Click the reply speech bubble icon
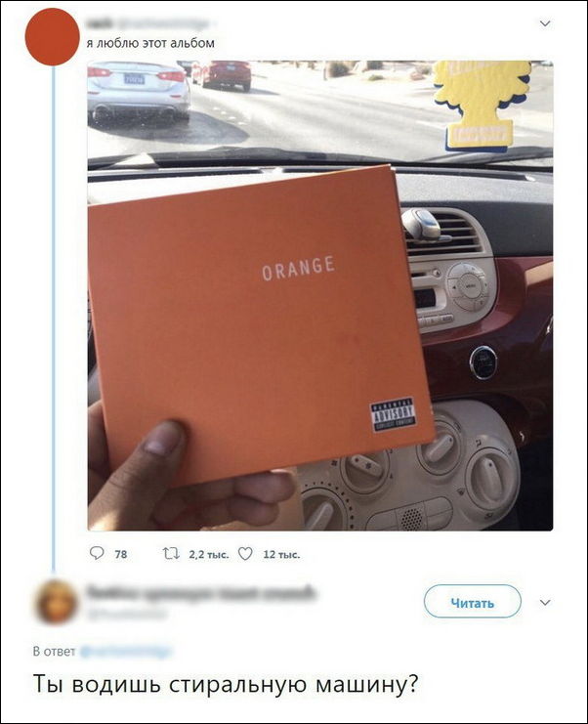 (97, 553)
